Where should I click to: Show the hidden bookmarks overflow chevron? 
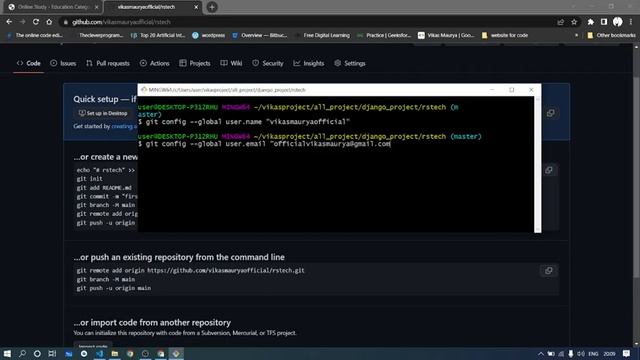coord(576,36)
